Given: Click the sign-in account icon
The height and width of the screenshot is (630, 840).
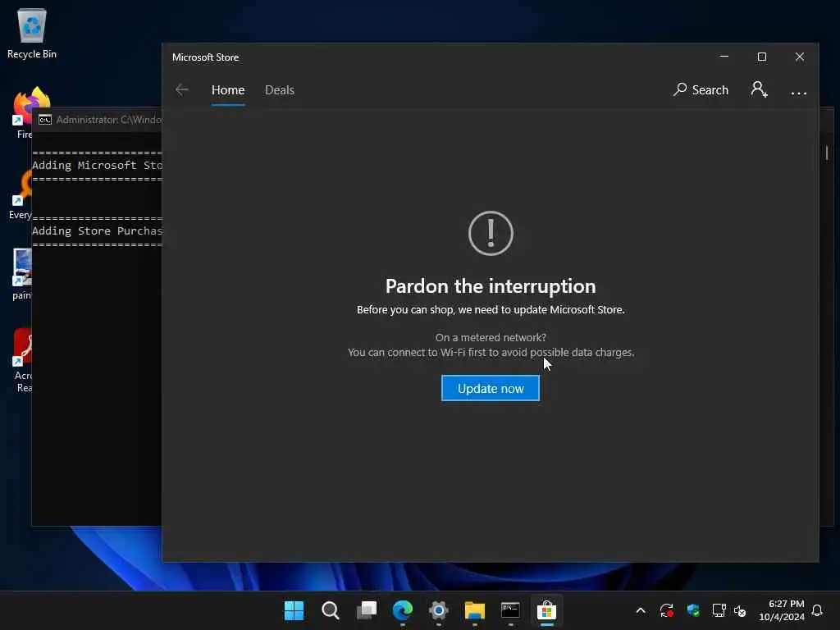Looking at the screenshot, I should pyautogui.click(x=759, y=89).
